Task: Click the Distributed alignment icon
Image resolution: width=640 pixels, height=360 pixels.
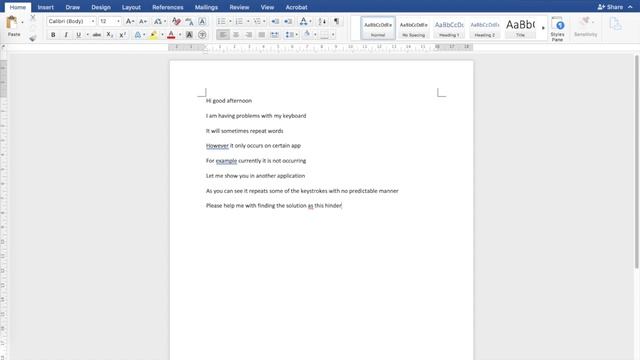Action: tap(274, 35)
